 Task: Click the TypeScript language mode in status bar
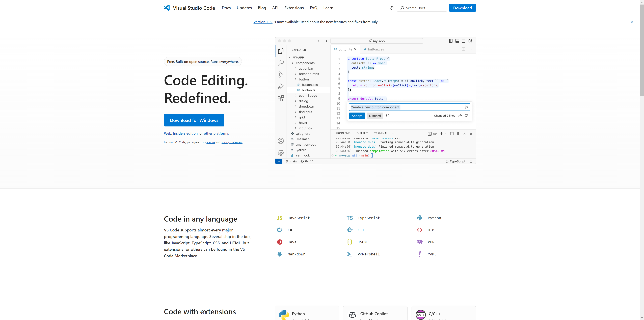pos(455,162)
